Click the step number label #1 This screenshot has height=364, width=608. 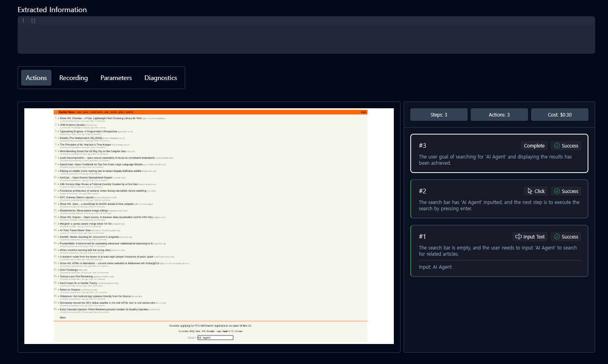422,237
